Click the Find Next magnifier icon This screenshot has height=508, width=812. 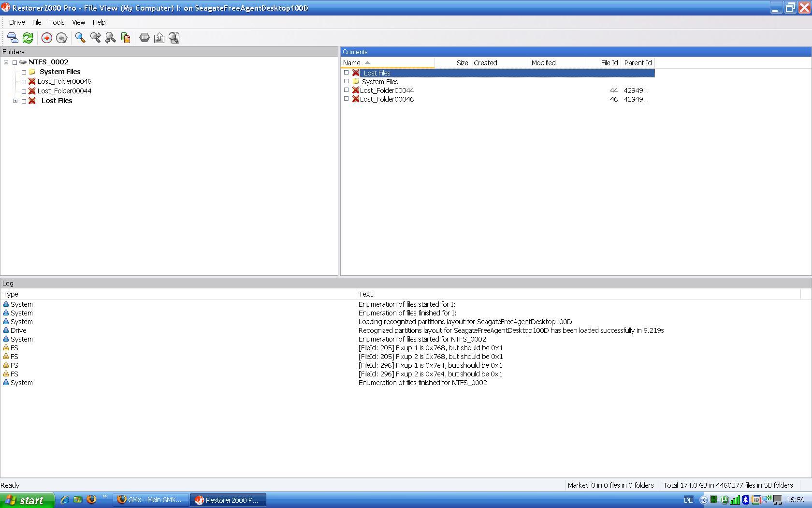pos(95,38)
